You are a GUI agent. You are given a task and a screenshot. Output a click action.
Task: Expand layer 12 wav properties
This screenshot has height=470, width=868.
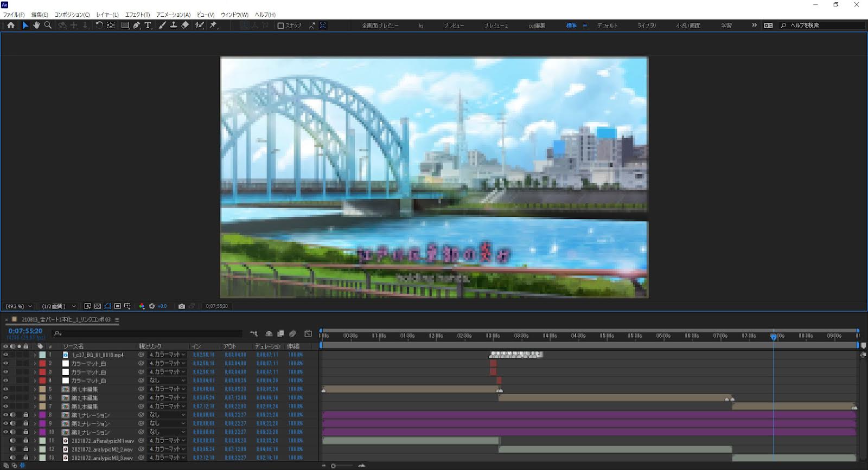[x=35, y=449]
